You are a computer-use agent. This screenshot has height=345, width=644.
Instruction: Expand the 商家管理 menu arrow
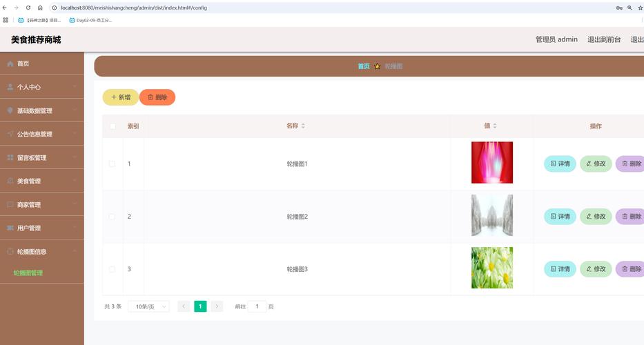(x=75, y=204)
